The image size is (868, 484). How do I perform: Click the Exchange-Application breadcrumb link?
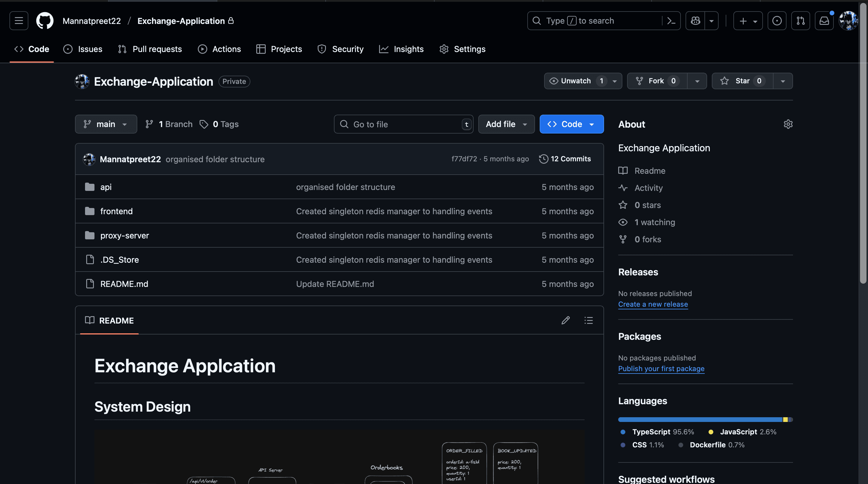point(181,21)
